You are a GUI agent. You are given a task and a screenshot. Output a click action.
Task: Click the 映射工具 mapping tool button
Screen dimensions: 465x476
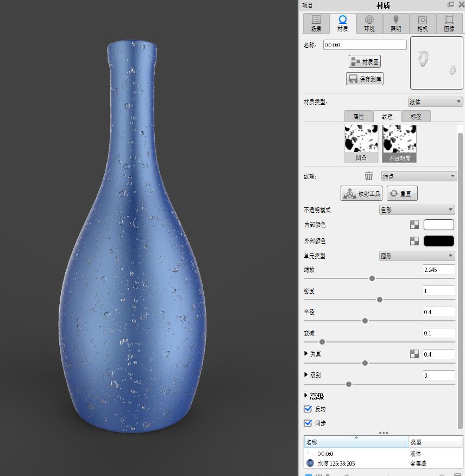[361, 193]
